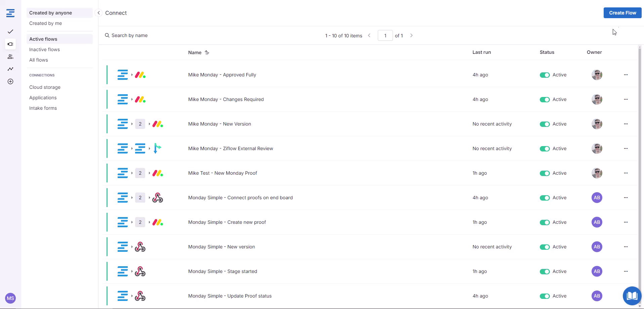The height and width of the screenshot is (309, 644).
Task: Select Inactive flows filter
Action: point(44,49)
